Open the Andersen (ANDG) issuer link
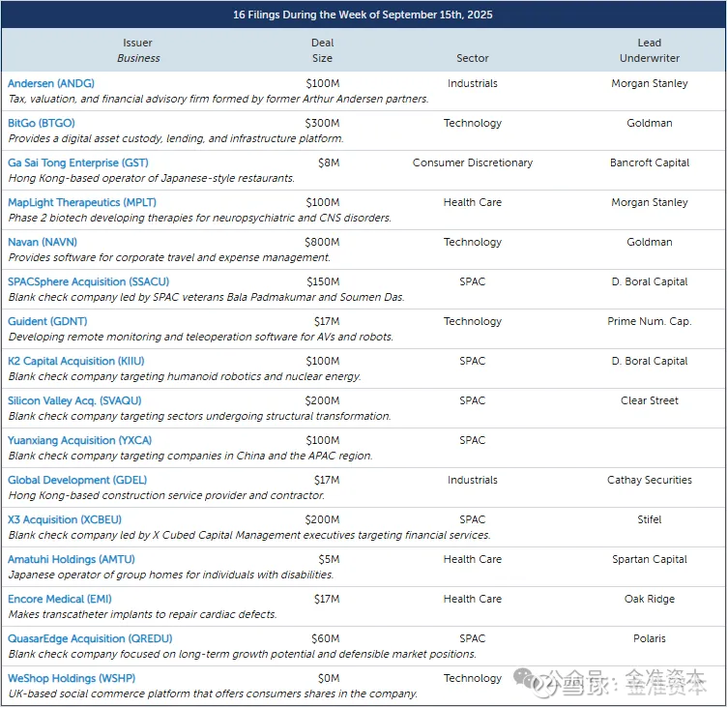This screenshot has height=708, width=728. (51, 83)
